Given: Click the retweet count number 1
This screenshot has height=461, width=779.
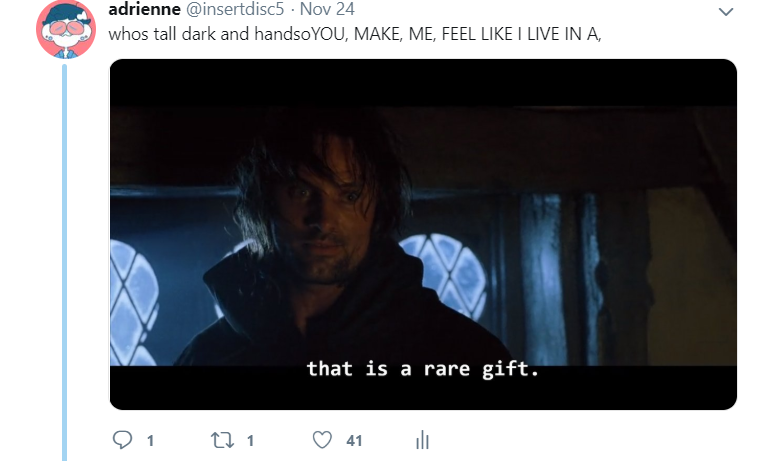Looking at the screenshot, I should click(x=250, y=441).
